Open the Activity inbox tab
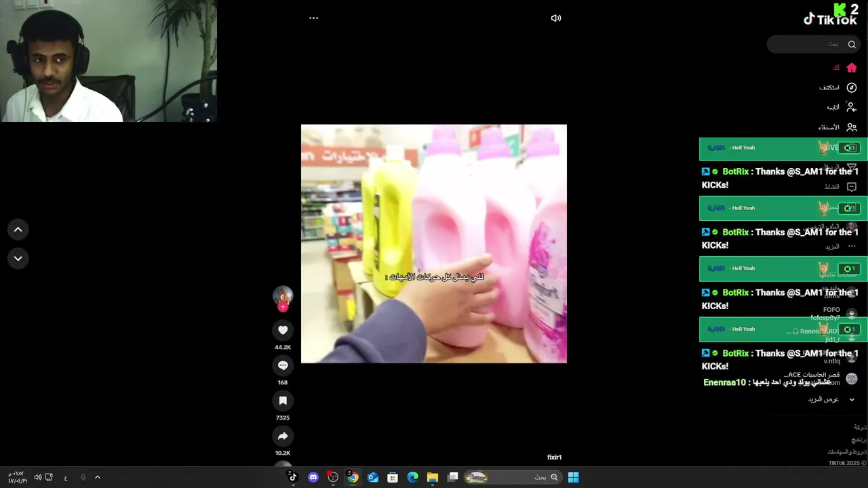The image size is (868, 488). click(841, 187)
